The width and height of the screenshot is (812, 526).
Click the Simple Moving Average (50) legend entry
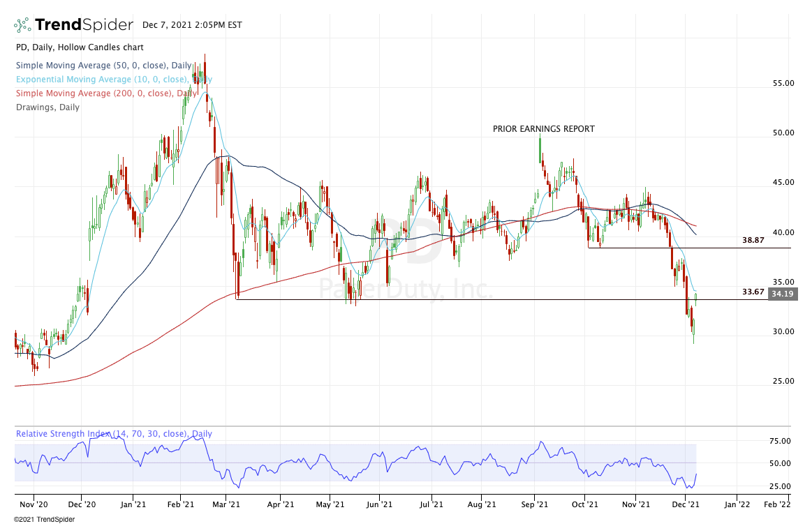click(x=103, y=65)
